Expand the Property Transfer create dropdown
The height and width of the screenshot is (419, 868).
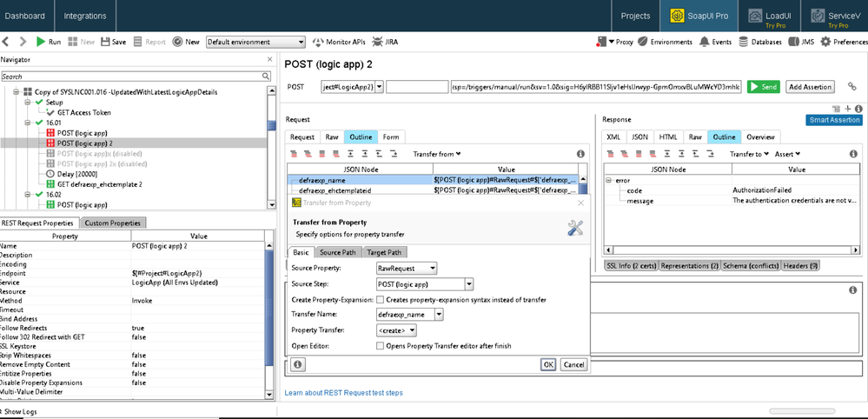click(396, 330)
